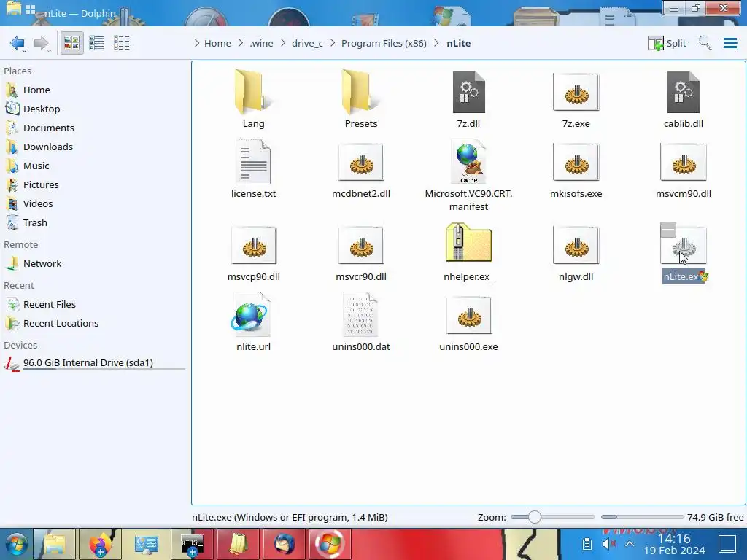
Task: Go back with the blue back arrow
Action: 18,43
